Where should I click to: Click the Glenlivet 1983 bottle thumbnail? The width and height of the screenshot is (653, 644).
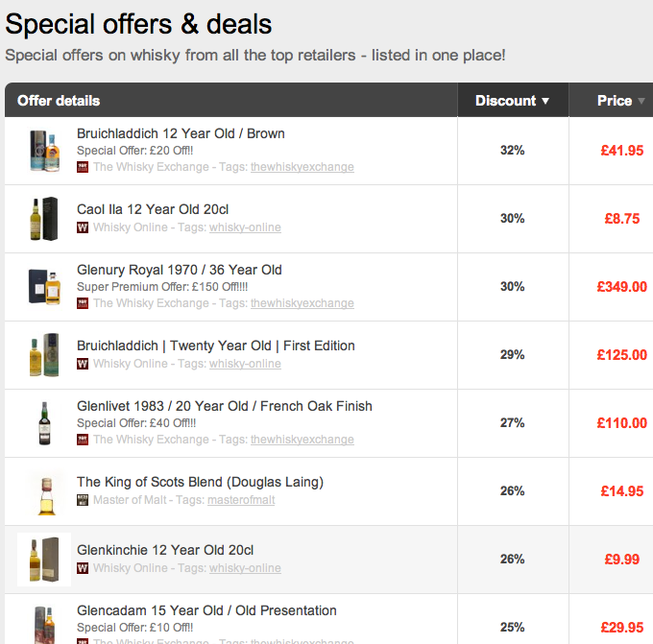(44, 423)
